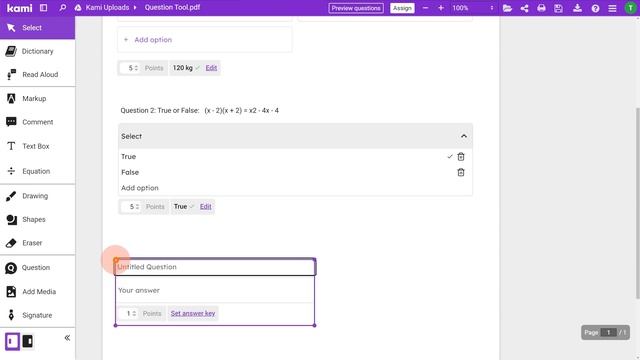
Task: Click Add option with plus sign
Action: point(204,40)
